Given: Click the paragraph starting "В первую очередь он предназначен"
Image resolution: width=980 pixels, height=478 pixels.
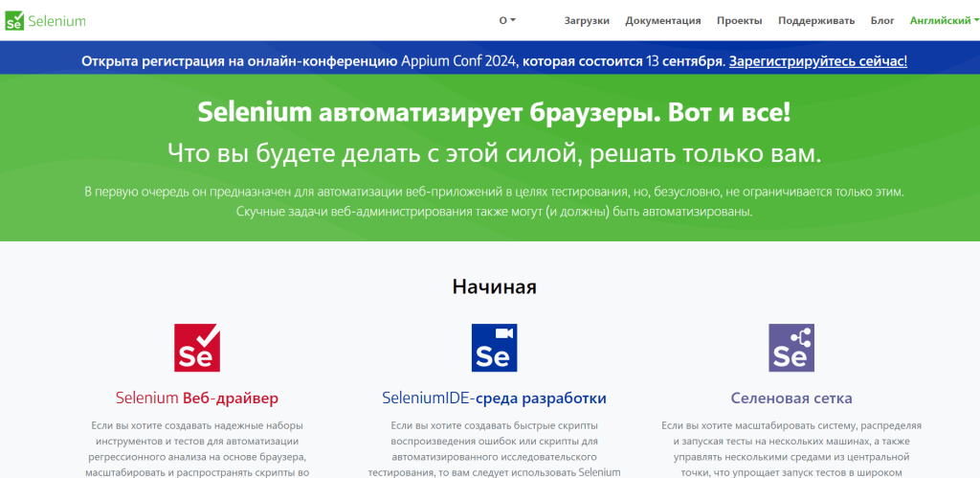Looking at the screenshot, I should coord(495,191).
